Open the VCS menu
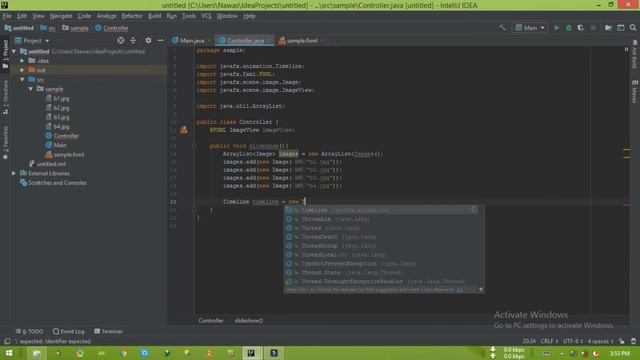This screenshot has width=640, height=360. point(206,16)
